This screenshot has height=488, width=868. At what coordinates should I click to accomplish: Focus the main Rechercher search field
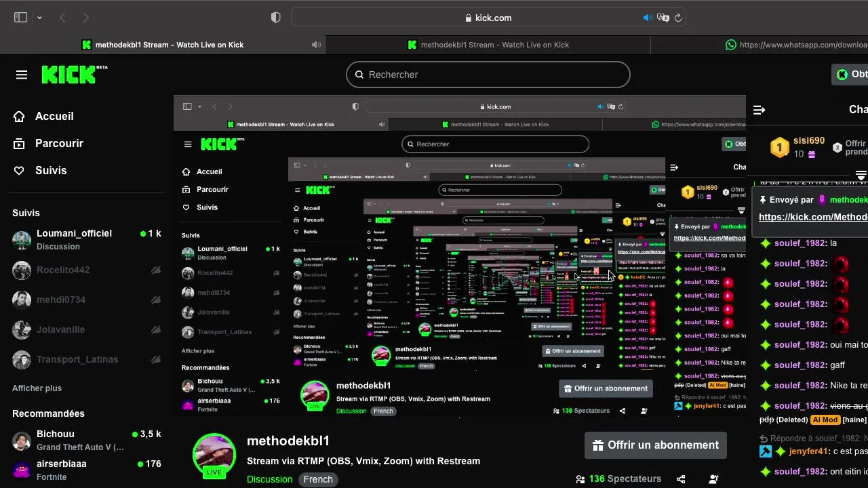[488, 75]
